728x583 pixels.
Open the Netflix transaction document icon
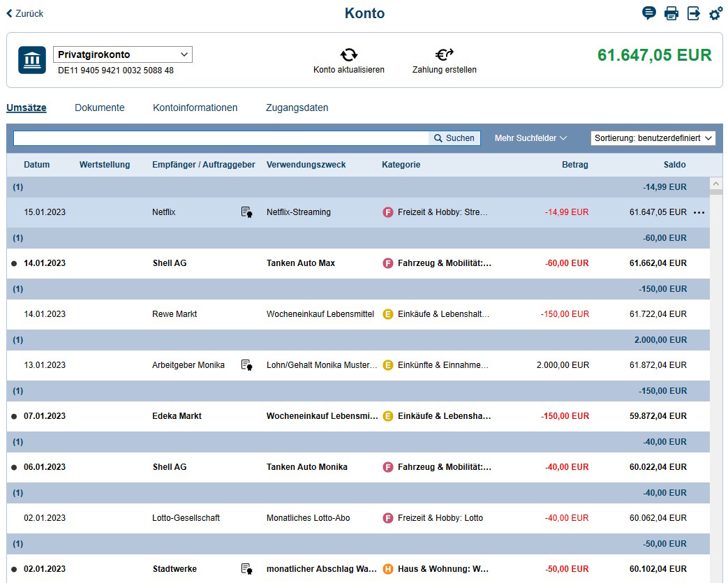pos(246,212)
